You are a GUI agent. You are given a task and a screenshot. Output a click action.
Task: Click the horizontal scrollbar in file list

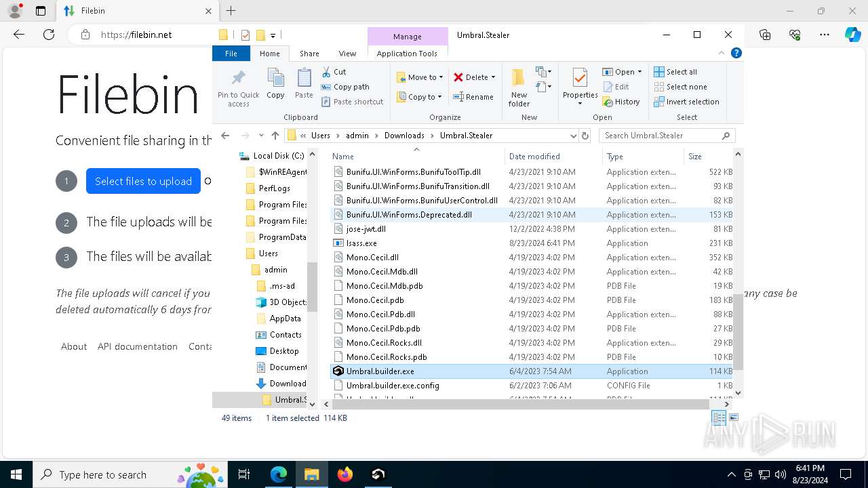click(520, 404)
